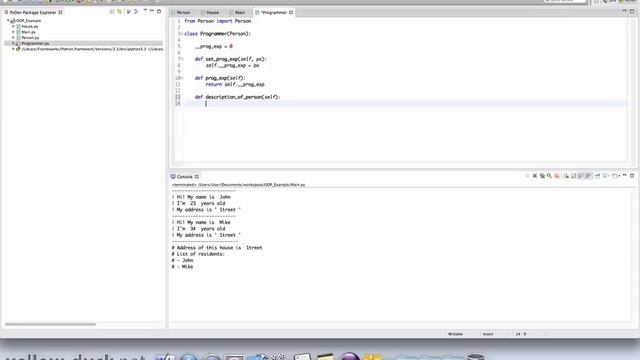The width and height of the screenshot is (640, 360).
Task: Click the Package Explorer horizontal scrollbar
Action: click(50, 324)
